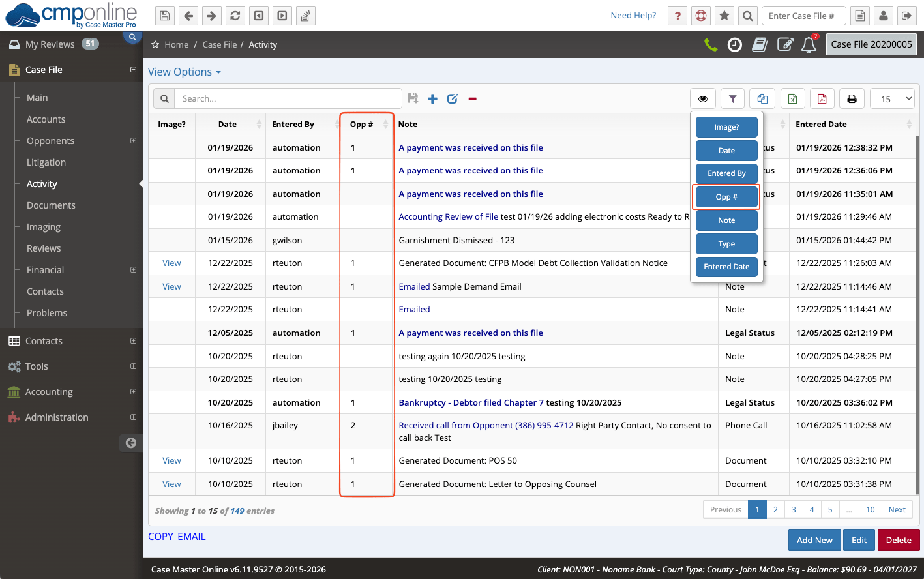Toggle the Image? column visibility
This screenshot has width=924, height=579.
(726, 127)
